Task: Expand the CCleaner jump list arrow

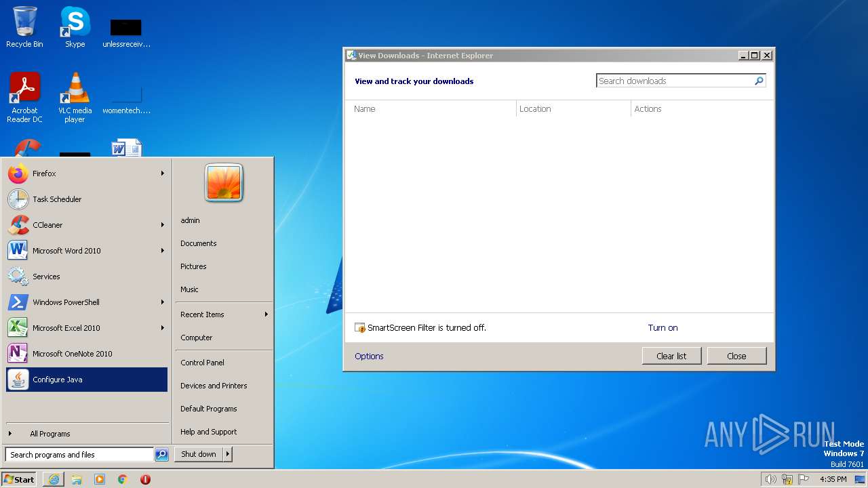Action: click(x=163, y=225)
